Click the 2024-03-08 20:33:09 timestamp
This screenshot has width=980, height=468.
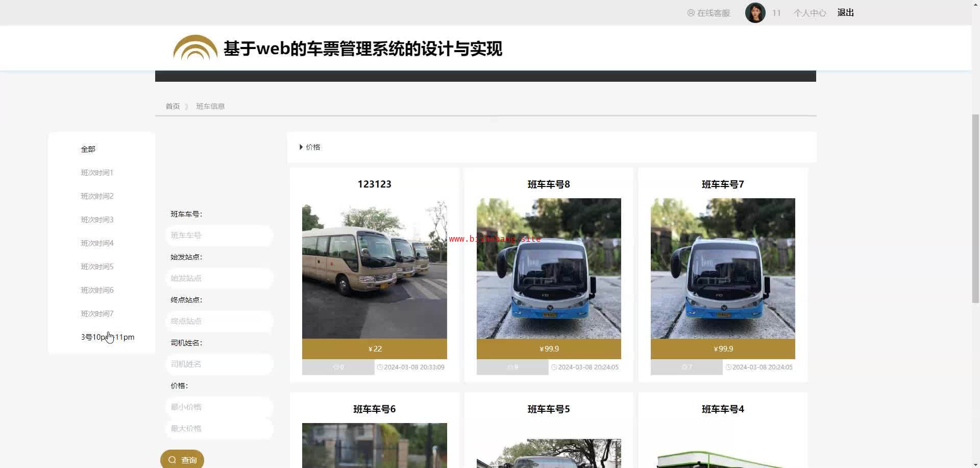[x=411, y=367]
